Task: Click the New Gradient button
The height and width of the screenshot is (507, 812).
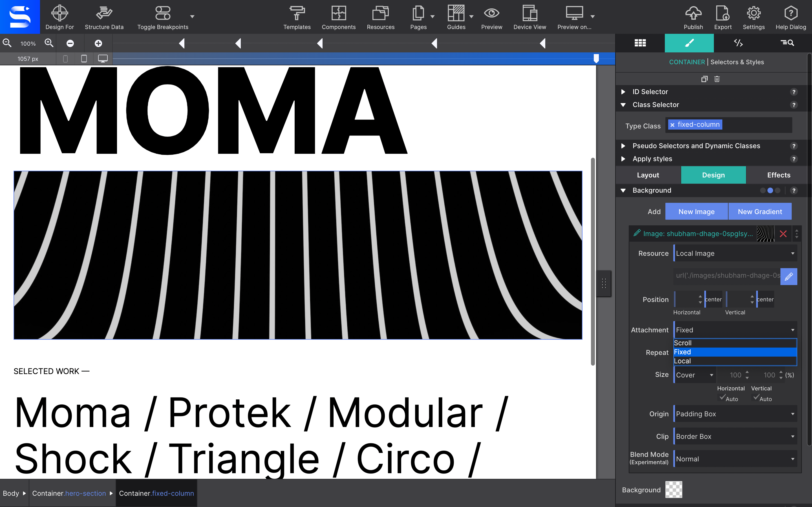Action: point(759,212)
